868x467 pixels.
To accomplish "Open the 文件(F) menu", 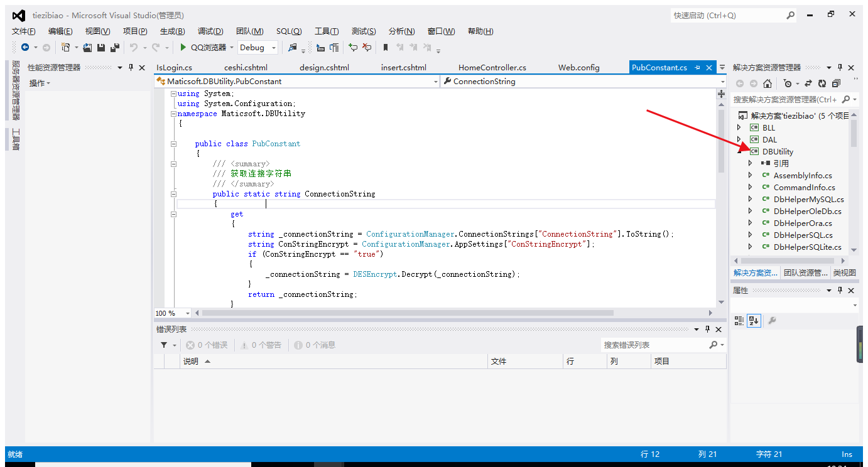I will tap(24, 31).
